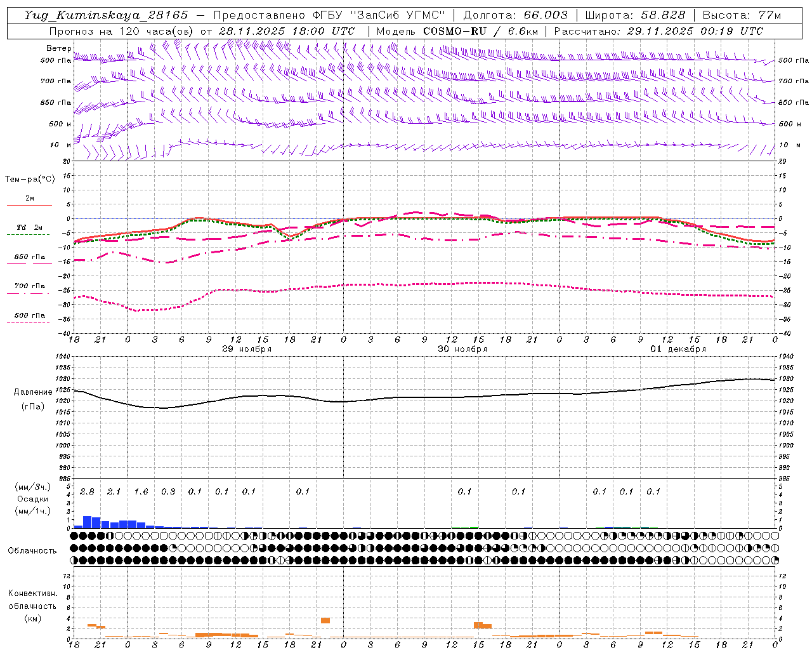Viewport: 812px width, 650px height.
Task: Click the (мм/1ч.) precipitation unit label
Action: 33,511
